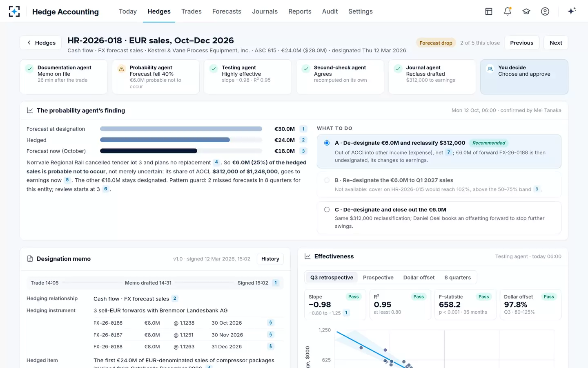Open section reference for FX-26-0187
Image resolution: width=588 pixels, height=368 pixels.
point(270,334)
